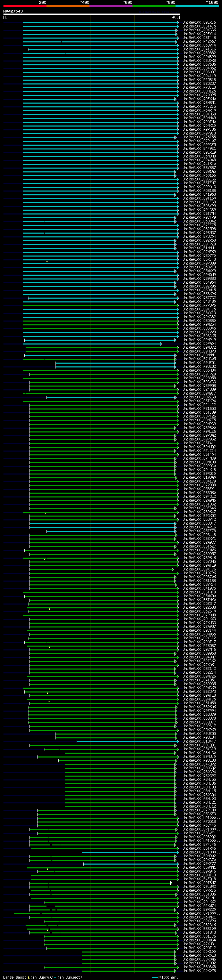Click label UniRef100_C0PA04
Viewport: 222px width, 980px height.
pyautogui.click(x=199, y=343)
